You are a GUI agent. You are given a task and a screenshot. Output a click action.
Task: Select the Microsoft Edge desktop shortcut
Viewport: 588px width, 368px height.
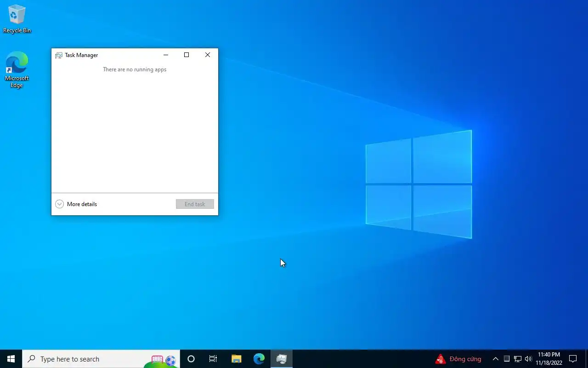17,69
